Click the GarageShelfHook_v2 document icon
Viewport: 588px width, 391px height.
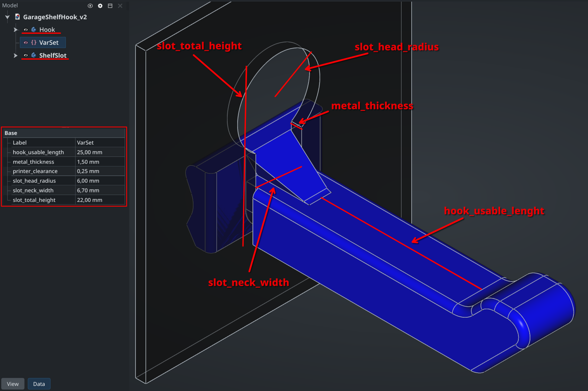point(18,17)
